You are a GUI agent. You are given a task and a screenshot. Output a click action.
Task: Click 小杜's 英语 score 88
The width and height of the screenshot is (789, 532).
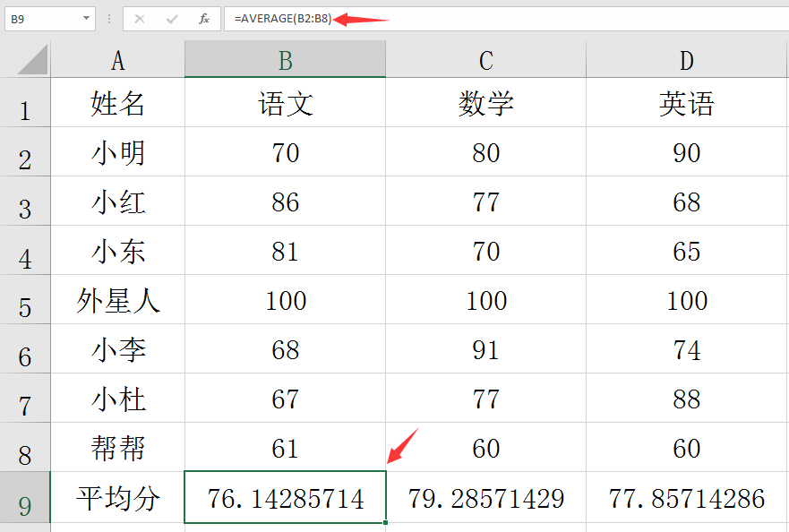pos(687,399)
